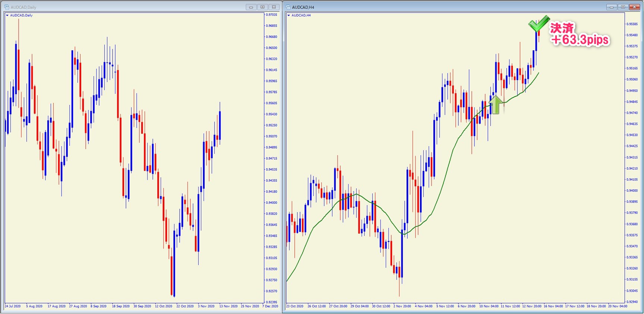Restore the AUDCAD,Daily chart window
Image resolution: width=644 pixels, height=314 pixels.
(262, 7)
